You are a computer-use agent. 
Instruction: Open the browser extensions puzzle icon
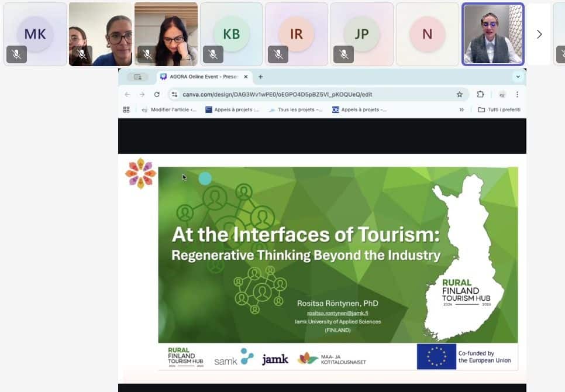tap(480, 94)
